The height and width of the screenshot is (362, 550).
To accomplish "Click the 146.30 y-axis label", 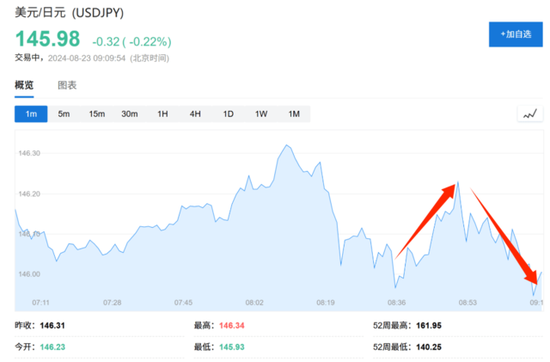I will (x=29, y=153).
